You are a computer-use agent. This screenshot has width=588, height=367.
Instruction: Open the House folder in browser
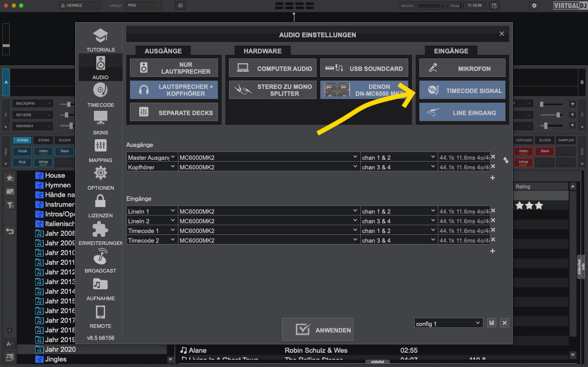click(x=54, y=175)
